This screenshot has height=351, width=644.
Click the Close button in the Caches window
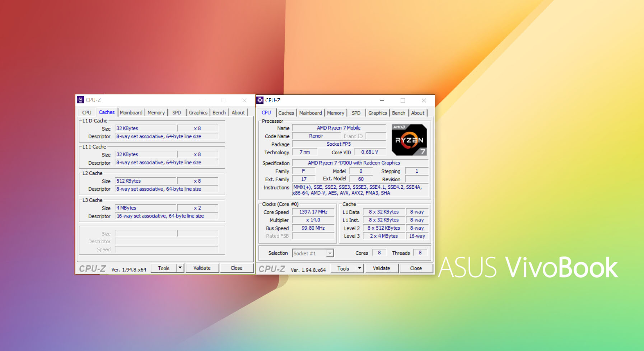click(x=237, y=268)
